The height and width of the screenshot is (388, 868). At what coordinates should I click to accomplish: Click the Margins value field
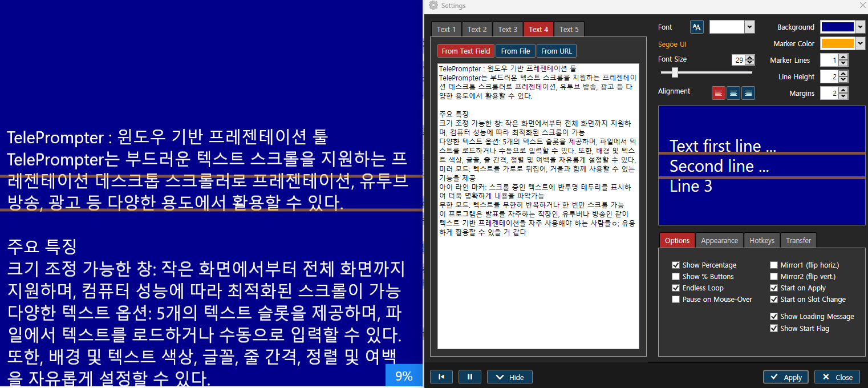pyautogui.click(x=829, y=93)
